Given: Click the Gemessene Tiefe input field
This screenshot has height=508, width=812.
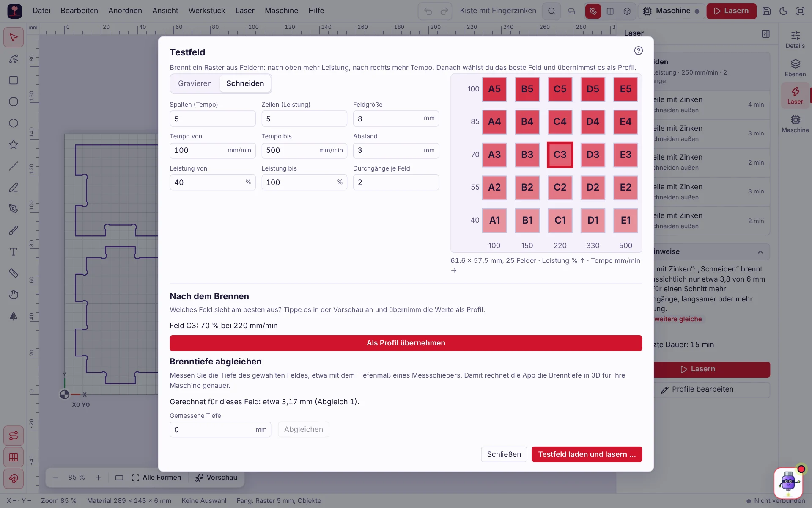Looking at the screenshot, I should (220, 430).
